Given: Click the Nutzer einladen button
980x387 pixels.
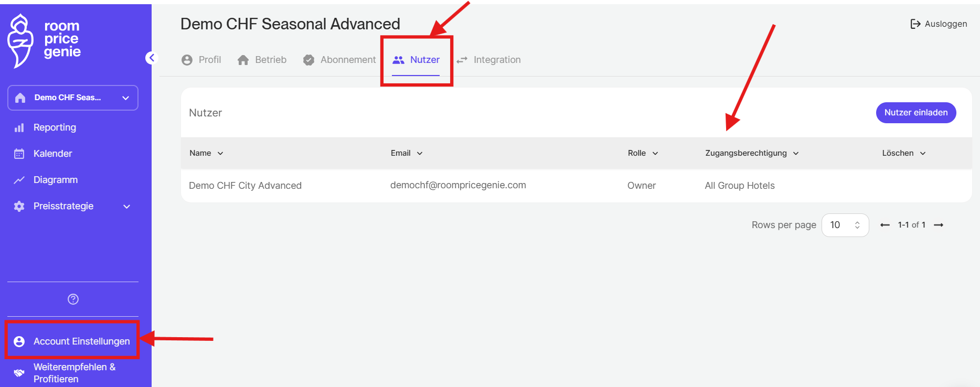Looking at the screenshot, I should pyautogui.click(x=915, y=113).
